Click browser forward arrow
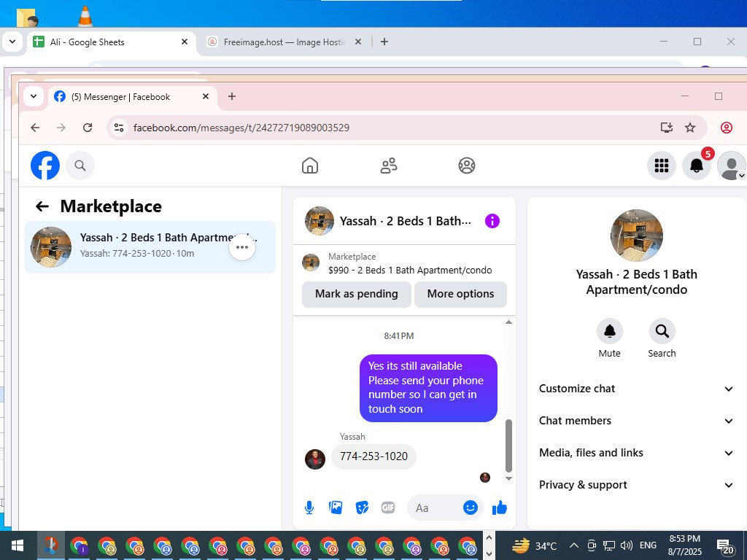This screenshot has height=560, width=747. (61, 128)
